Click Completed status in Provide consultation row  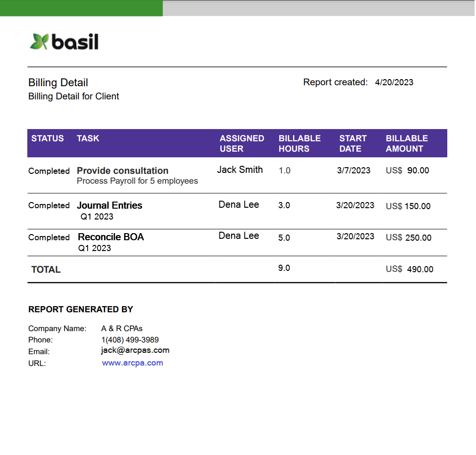(49, 171)
